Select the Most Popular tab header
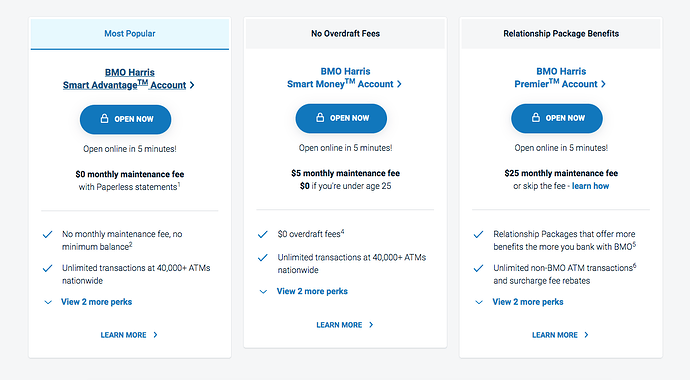 pyautogui.click(x=130, y=34)
